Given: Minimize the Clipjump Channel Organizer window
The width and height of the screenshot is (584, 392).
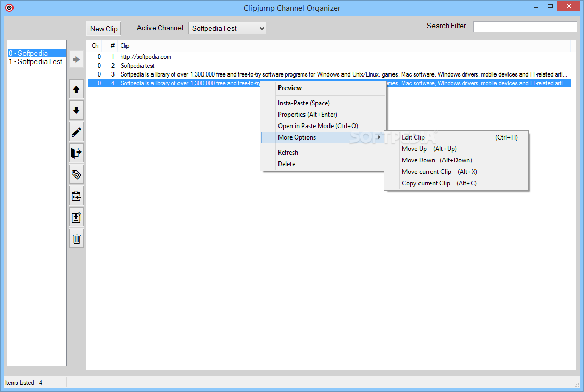Looking at the screenshot, I should (536, 6).
